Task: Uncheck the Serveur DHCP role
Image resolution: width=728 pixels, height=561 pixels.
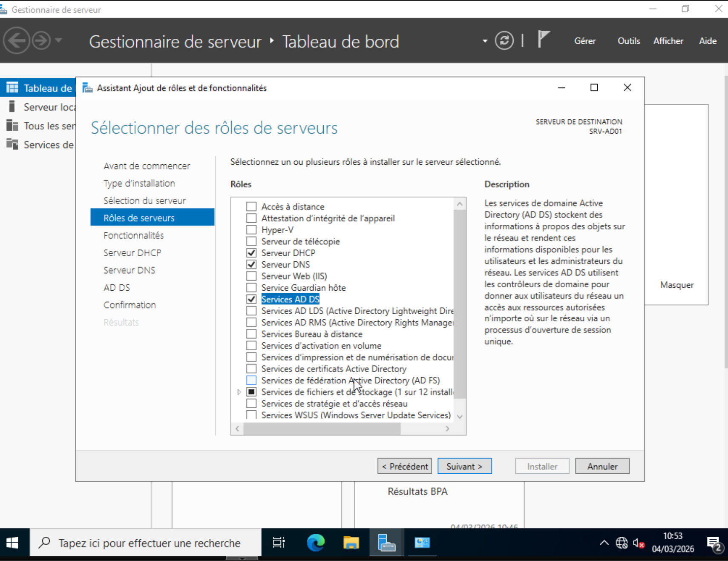Action: 251,253
